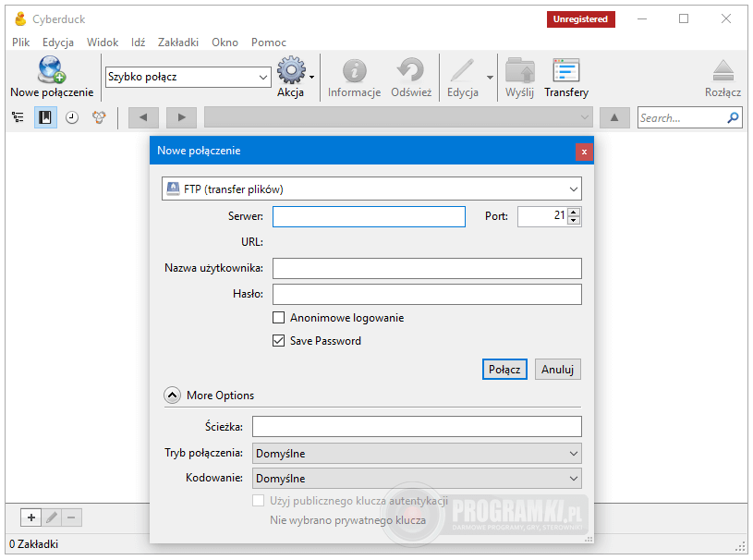Open the Plik menu

coord(20,43)
